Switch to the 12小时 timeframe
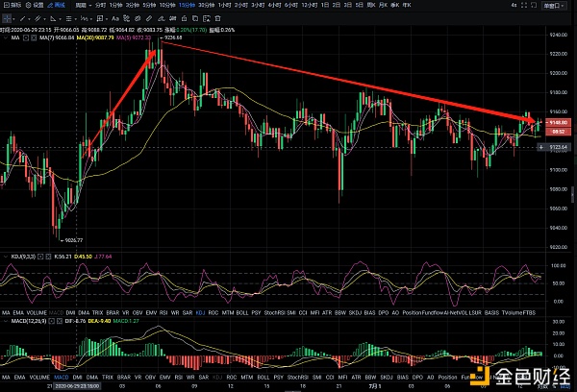 coord(310,5)
